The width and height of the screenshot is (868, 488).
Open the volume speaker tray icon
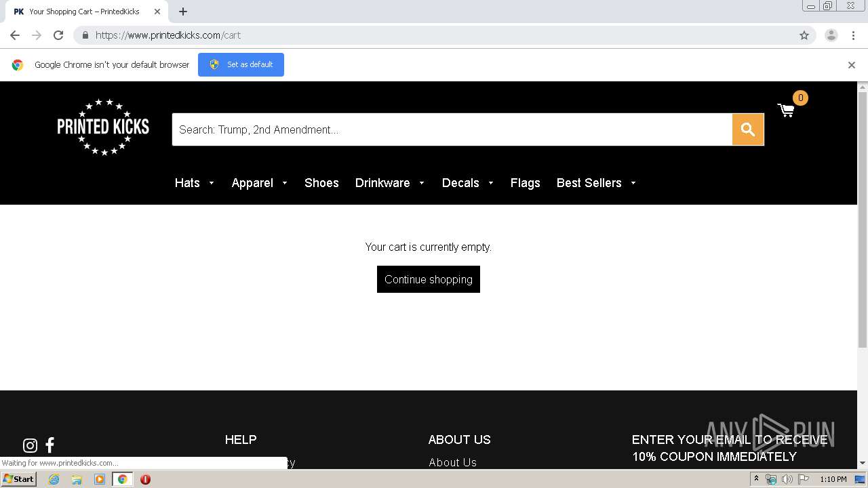[x=787, y=479]
